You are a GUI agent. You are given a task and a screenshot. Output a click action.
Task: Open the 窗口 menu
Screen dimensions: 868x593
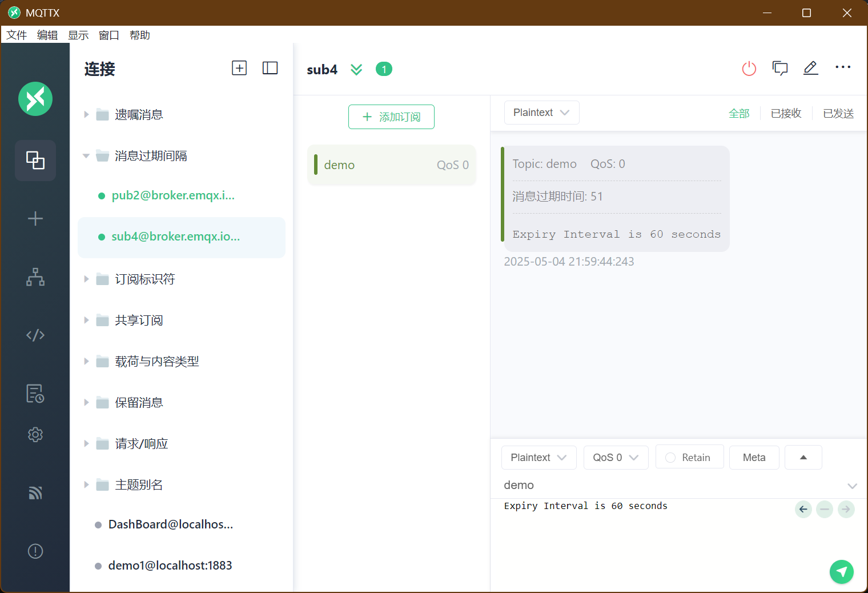(109, 35)
